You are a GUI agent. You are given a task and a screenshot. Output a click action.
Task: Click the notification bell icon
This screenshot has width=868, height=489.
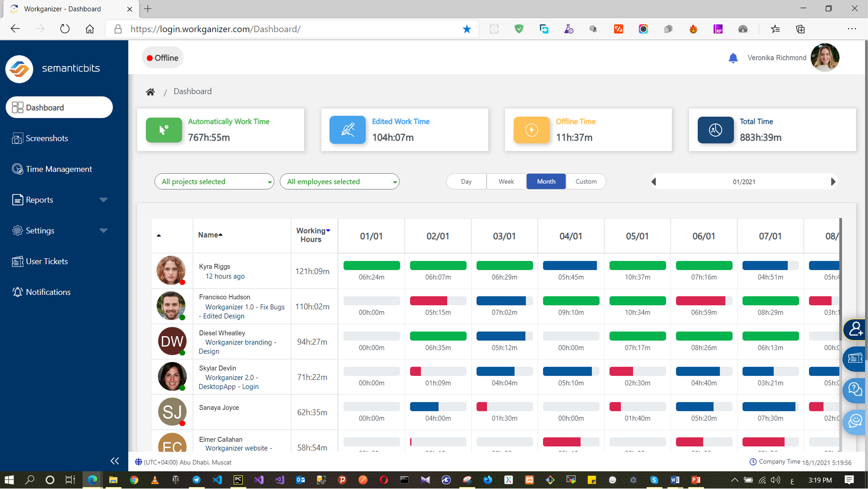[733, 58]
